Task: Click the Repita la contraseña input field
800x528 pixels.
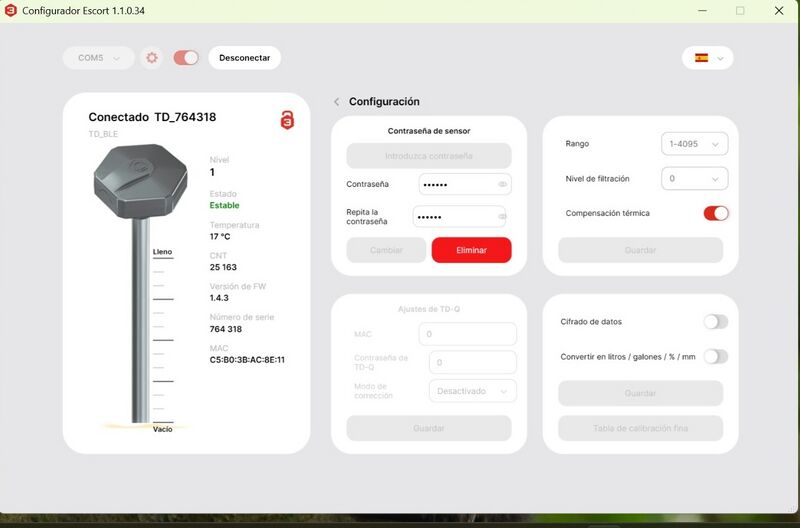Action: click(x=459, y=217)
